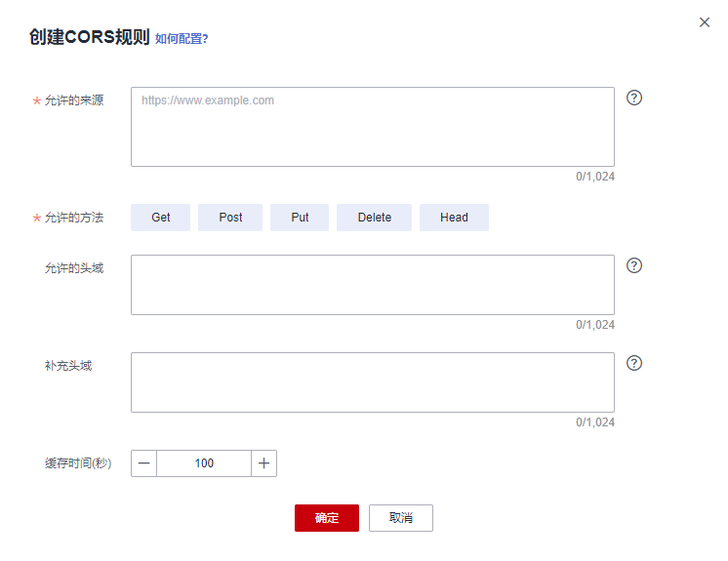The image size is (728, 561).
Task: Close the 创建CORS规则 dialog
Action: (705, 22)
